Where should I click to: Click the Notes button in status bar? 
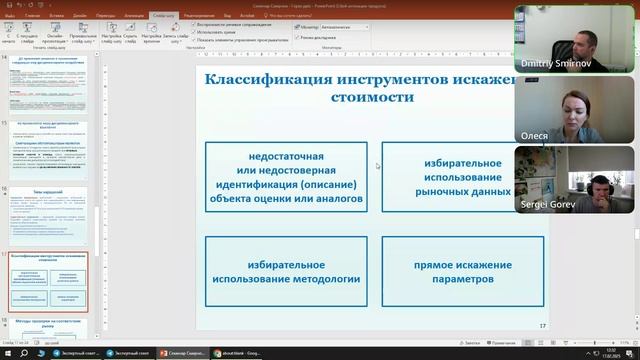click(x=469, y=343)
